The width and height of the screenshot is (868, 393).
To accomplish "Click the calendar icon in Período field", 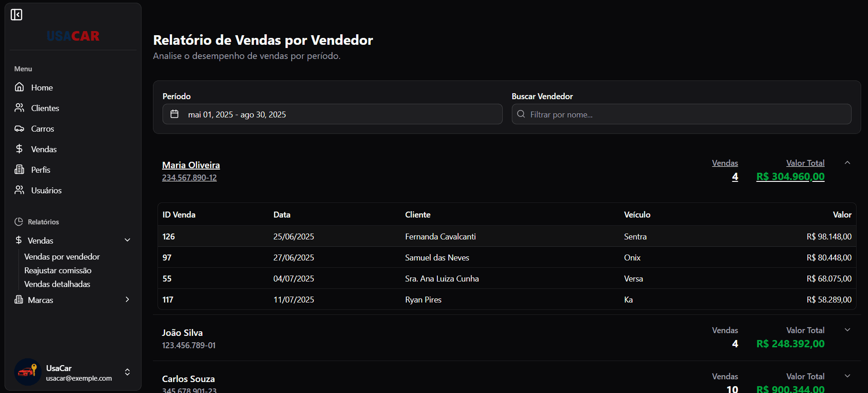I will click(x=174, y=114).
